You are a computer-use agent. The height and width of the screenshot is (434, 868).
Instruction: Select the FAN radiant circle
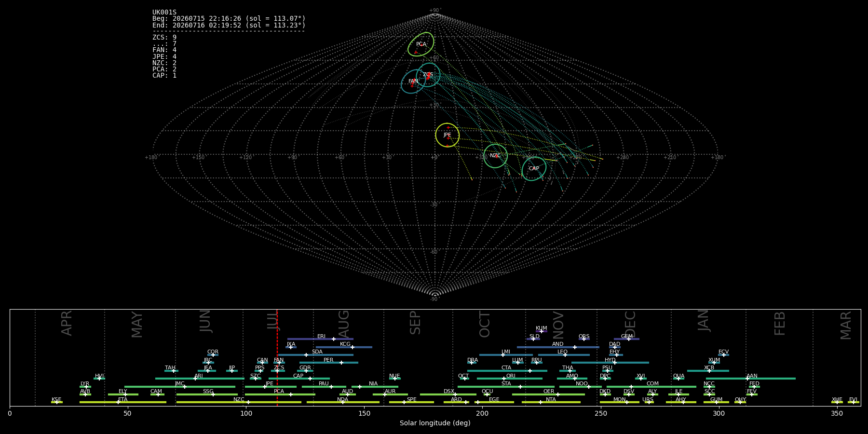(x=413, y=81)
